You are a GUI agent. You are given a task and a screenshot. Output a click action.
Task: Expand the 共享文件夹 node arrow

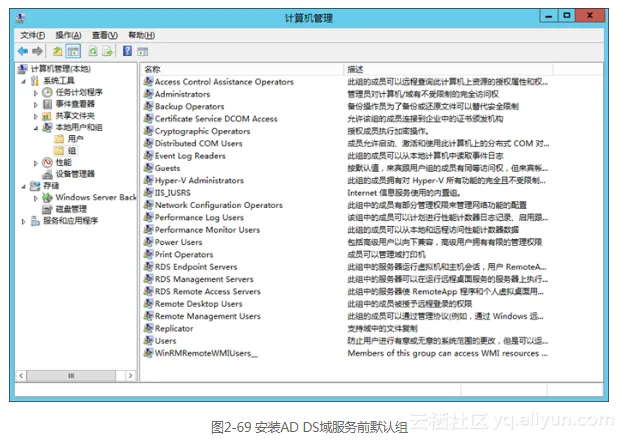pyautogui.click(x=35, y=116)
